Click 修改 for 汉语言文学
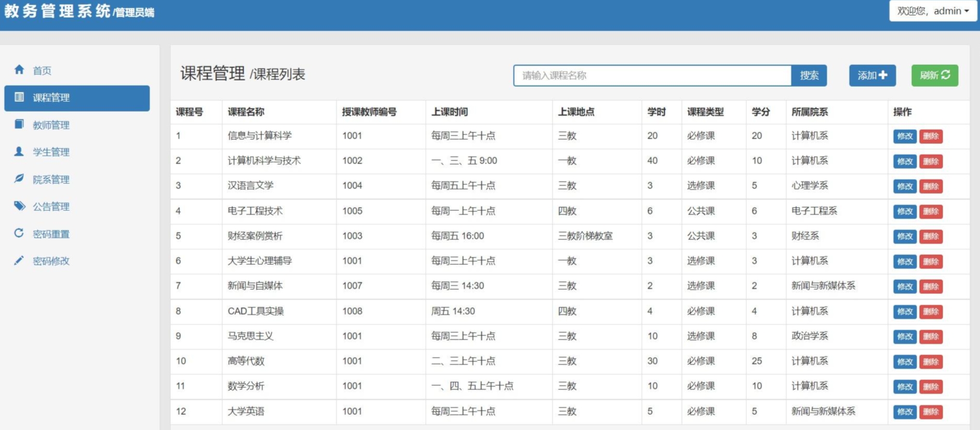Viewport: 980px width, 430px height. [x=905, y=186]
